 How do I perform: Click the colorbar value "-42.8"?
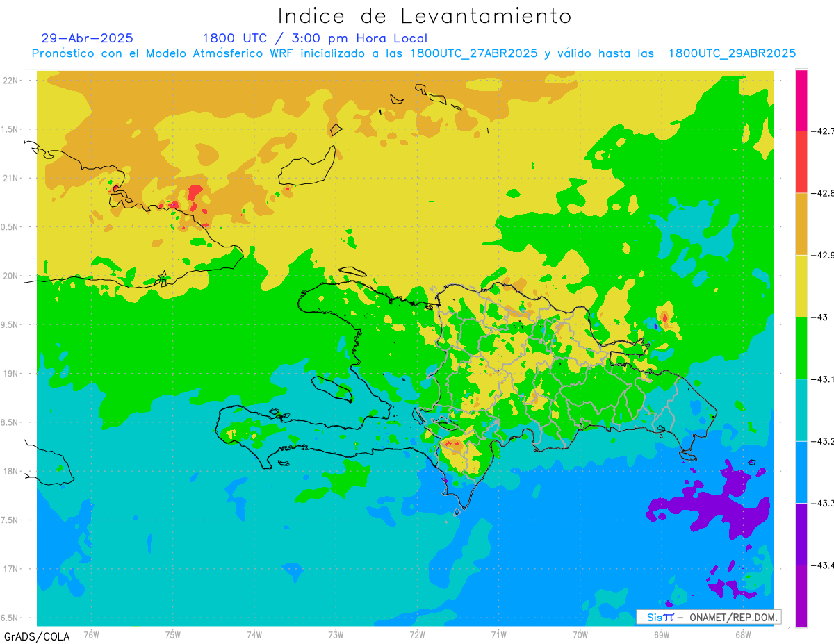point(823,193)
